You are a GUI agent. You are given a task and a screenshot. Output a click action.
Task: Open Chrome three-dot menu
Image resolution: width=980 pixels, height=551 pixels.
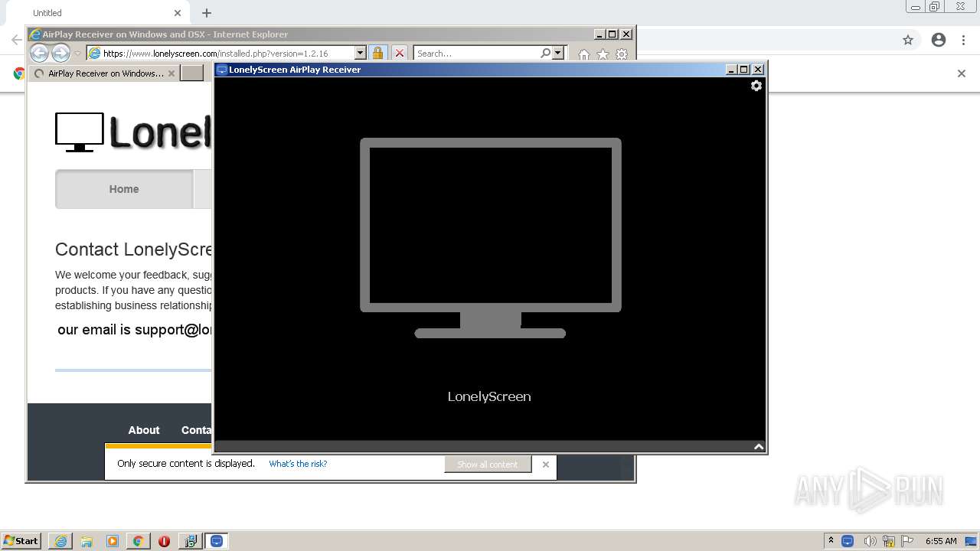963,40
